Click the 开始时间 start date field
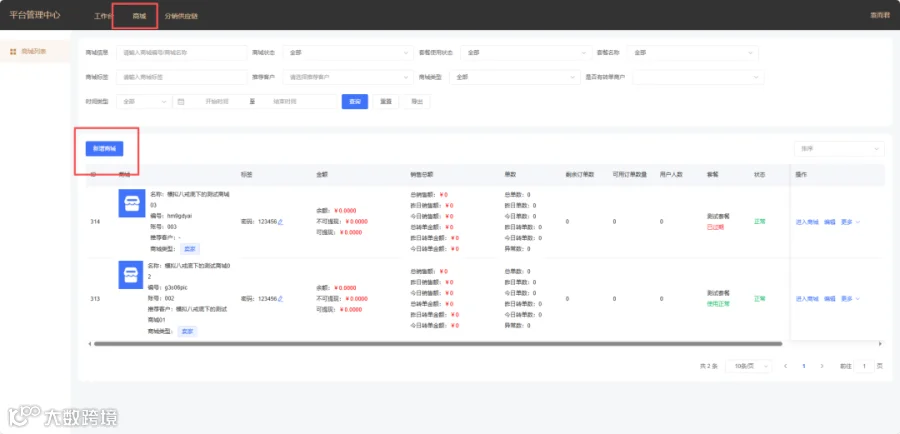 click(x=217, y=102)
